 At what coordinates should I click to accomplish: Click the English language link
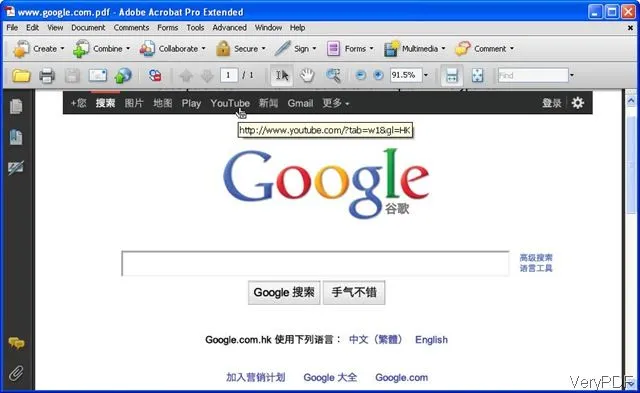431,340
